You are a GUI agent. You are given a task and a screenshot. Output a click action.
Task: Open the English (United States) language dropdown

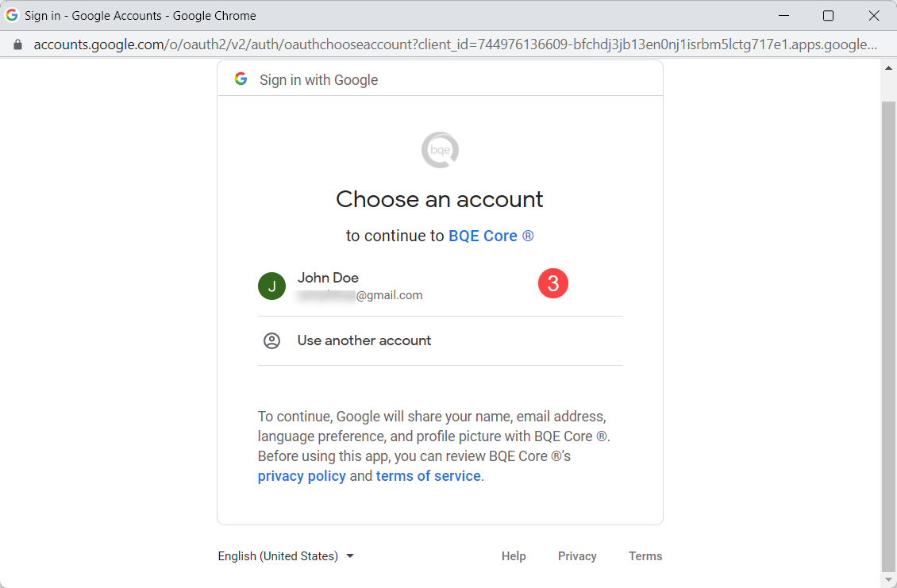(286, 556)
